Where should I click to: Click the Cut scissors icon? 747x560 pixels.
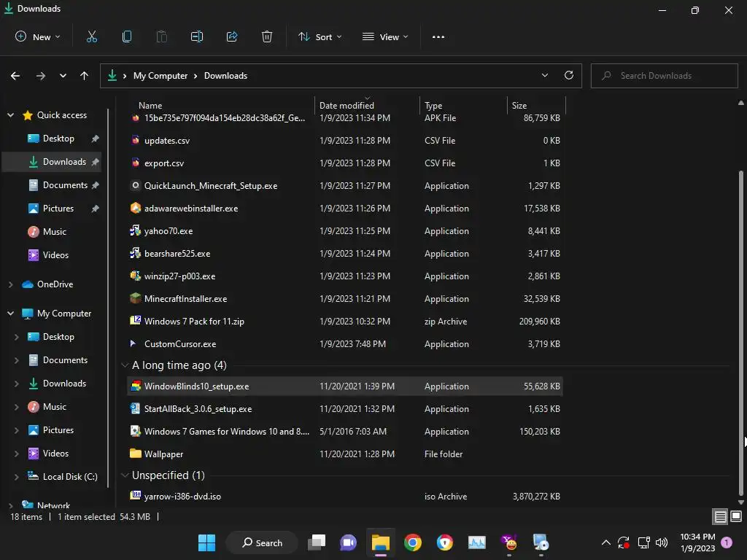pyautogui.click(x=91, y=36)
